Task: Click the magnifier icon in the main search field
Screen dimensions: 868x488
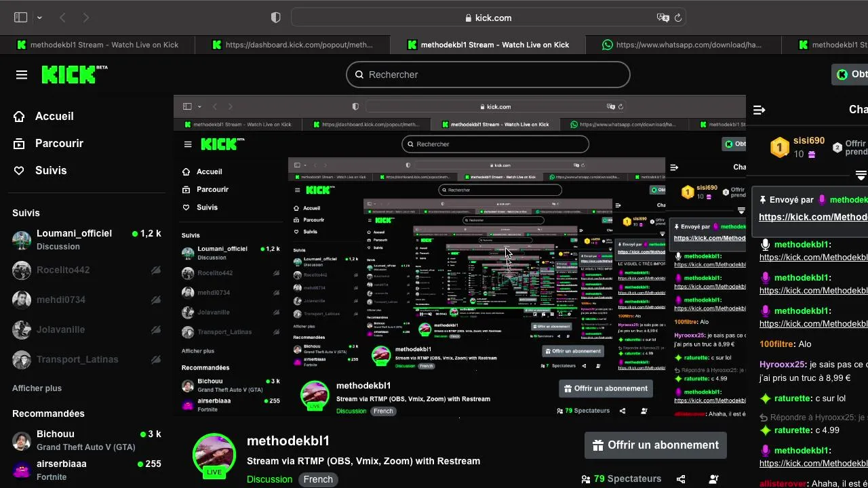Action: click(x=359, y=75)
